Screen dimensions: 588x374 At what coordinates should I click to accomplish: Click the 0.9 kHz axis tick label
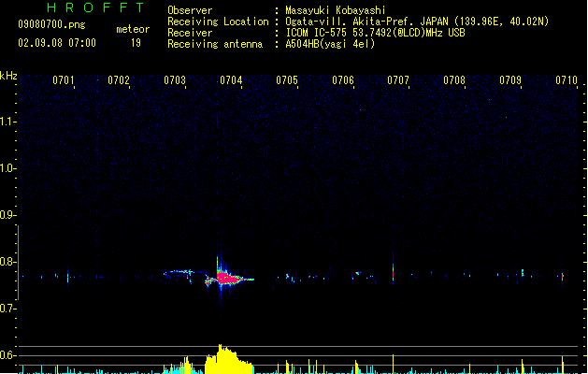point(7,215)
